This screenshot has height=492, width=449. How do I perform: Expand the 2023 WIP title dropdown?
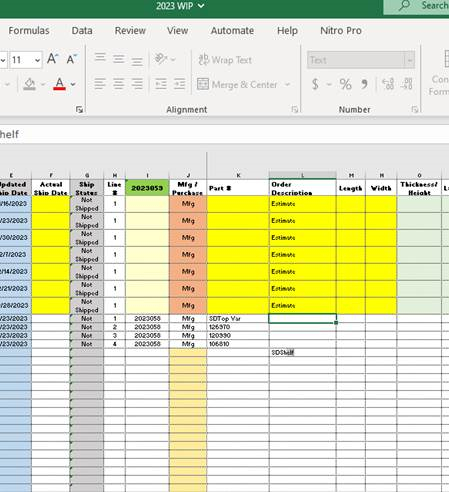click(x=201, y=6)
